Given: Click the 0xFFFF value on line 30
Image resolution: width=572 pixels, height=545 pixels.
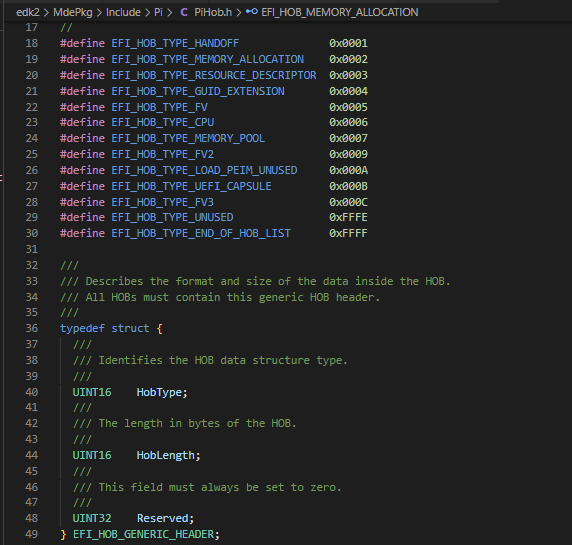Looking at the screenshot, I should [348, 233].
